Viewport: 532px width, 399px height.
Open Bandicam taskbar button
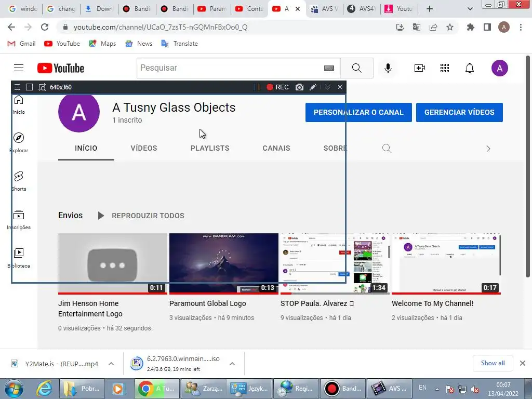tap(343, 389)
